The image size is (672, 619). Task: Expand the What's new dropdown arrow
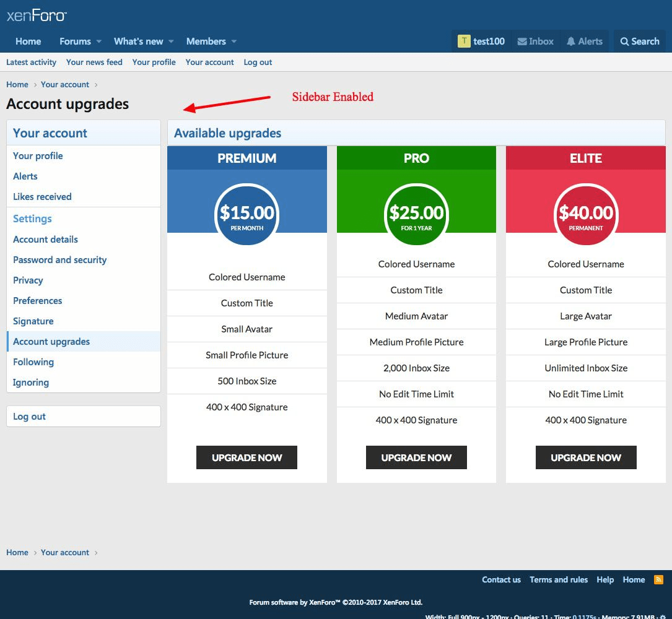coord(171,41)
